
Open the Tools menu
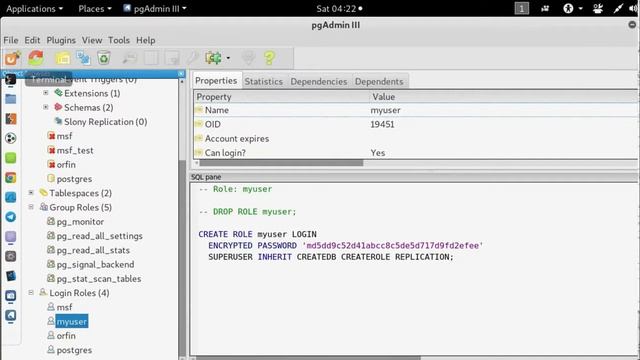click(119, 40)
